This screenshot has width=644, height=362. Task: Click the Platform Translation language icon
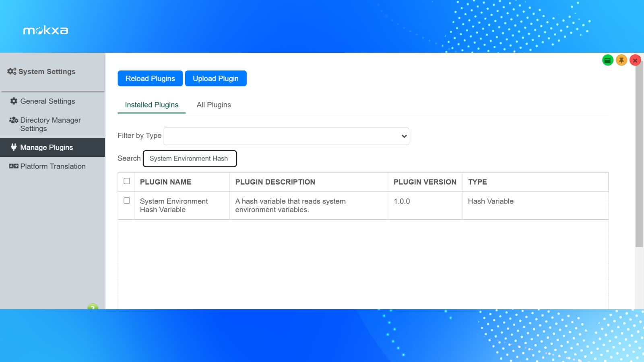[14, 166]
